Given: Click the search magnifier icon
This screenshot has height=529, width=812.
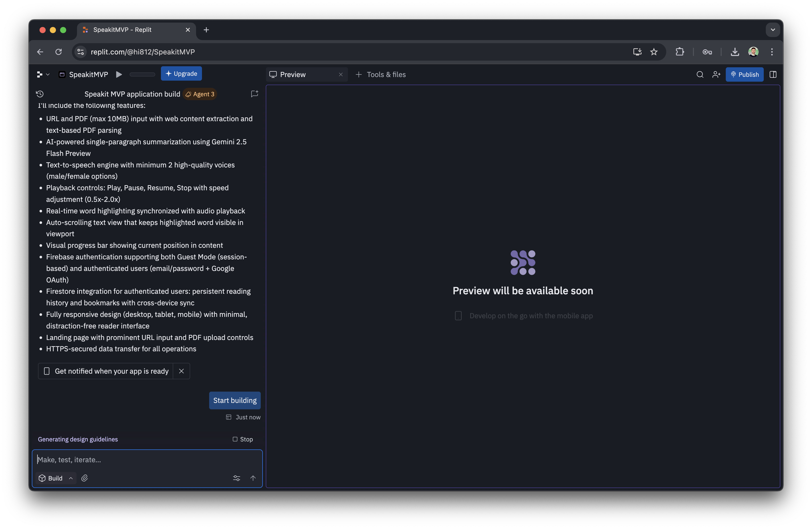Looking at the screenshot, I should pos(700,74).
